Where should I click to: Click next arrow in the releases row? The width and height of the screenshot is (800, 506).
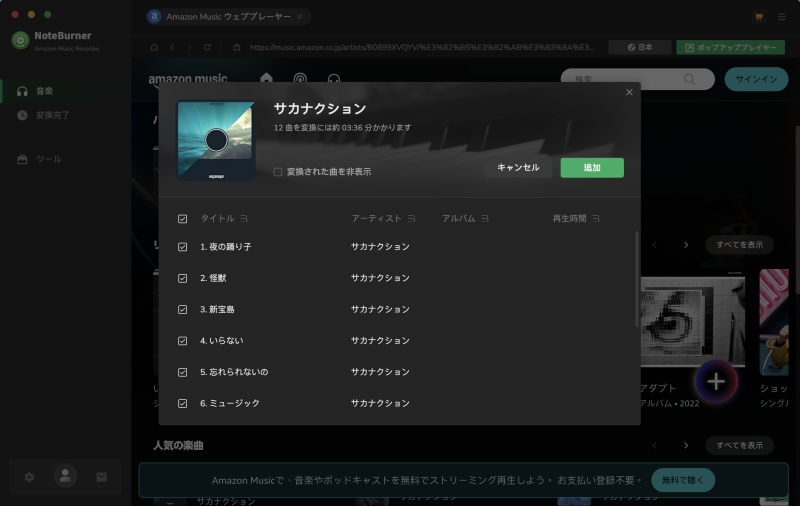click(686, 245)
